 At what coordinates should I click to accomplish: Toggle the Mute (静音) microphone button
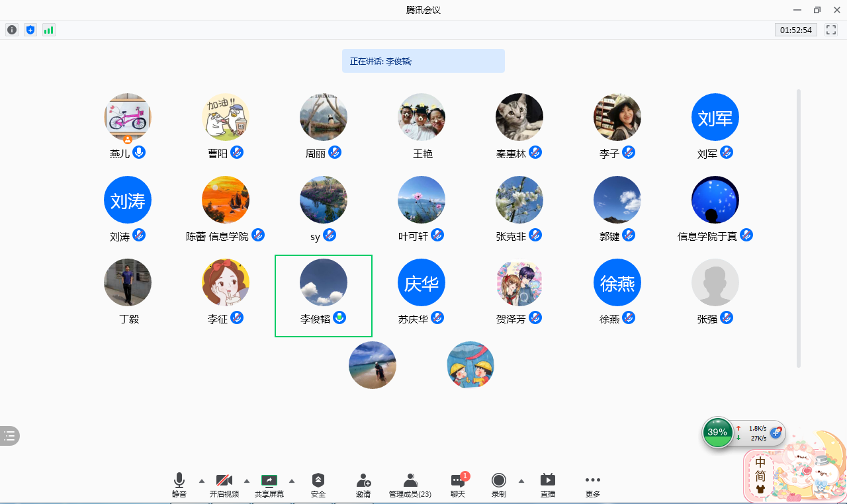[x=179, y=485]
